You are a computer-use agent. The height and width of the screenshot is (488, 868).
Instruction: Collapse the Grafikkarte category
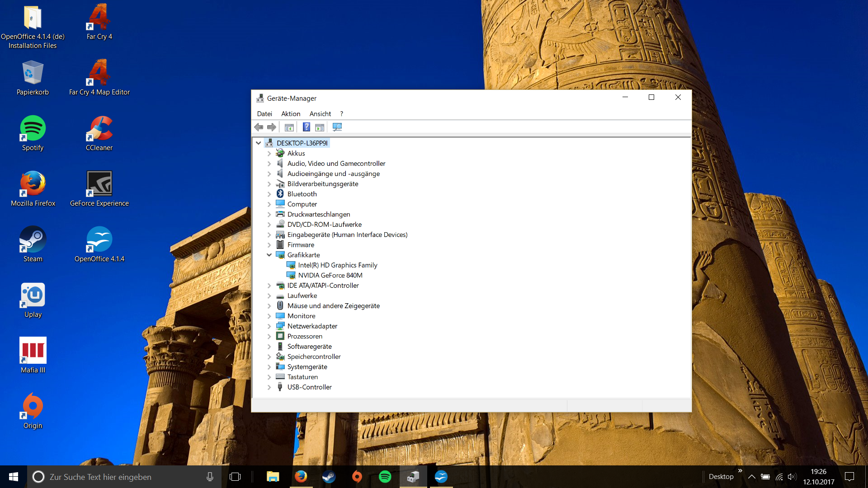click(x=269, y=255)
